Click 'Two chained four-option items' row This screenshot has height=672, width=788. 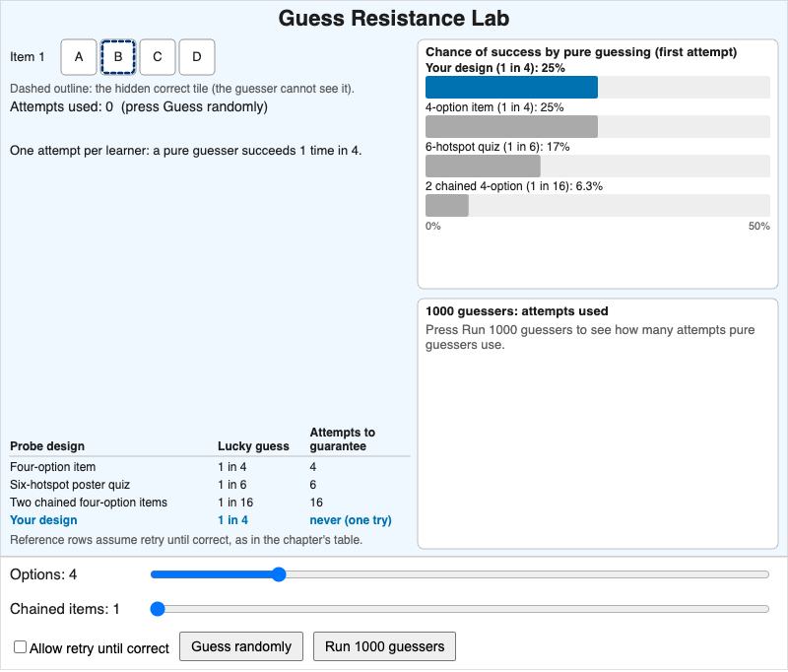click(210, 503)
